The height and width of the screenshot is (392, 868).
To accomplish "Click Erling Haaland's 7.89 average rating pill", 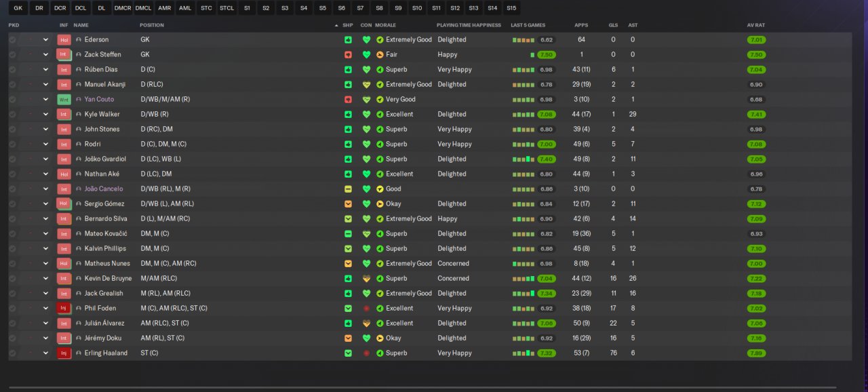I will coord(756,353).
